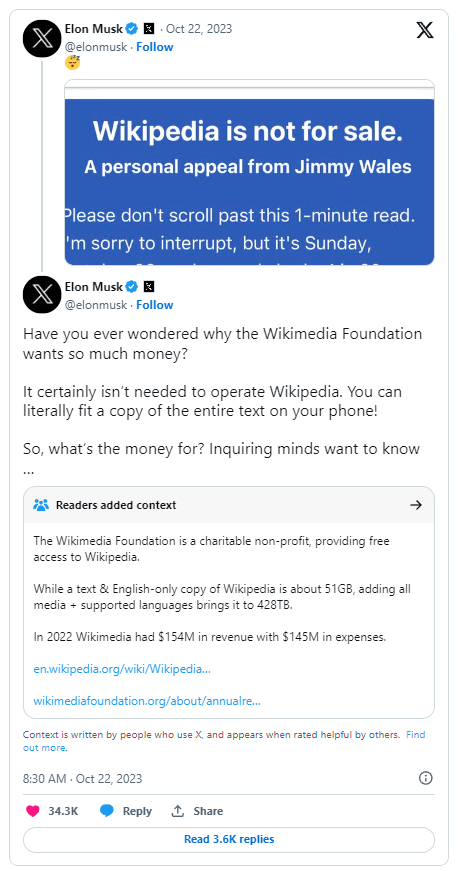Open the Wikipedia is not for sale image

(249, 172)
